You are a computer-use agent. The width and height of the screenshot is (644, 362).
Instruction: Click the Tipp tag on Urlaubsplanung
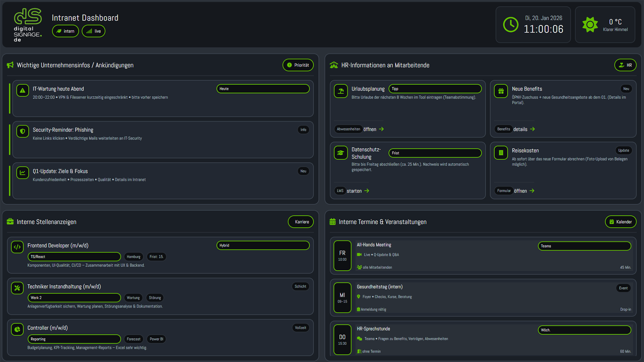(435, 89)
